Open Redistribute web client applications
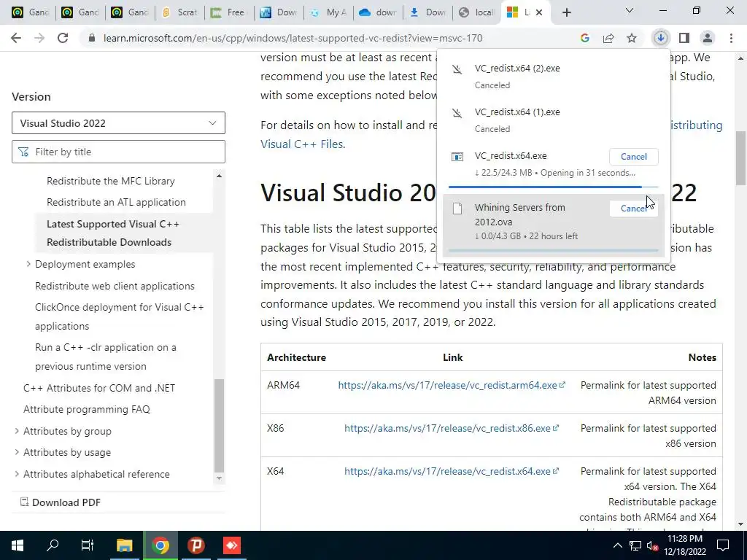747x560 pixels. click(x=115, y=286)
